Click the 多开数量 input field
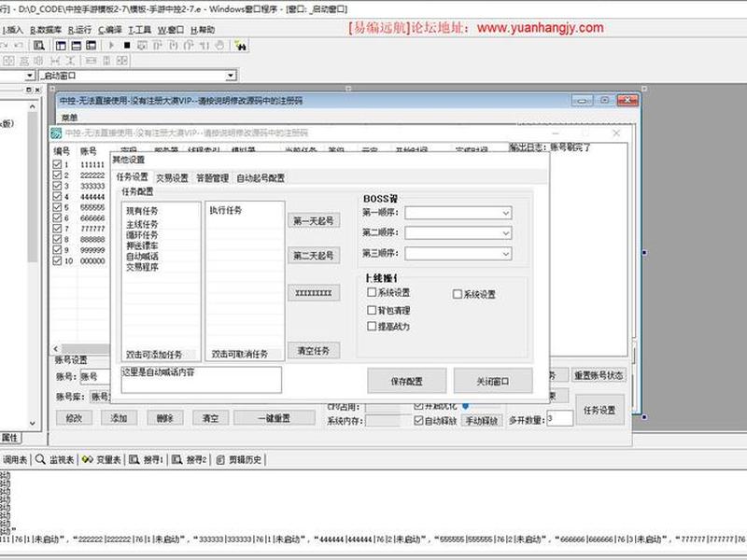The image size is (747, 560). click(559, 418)
